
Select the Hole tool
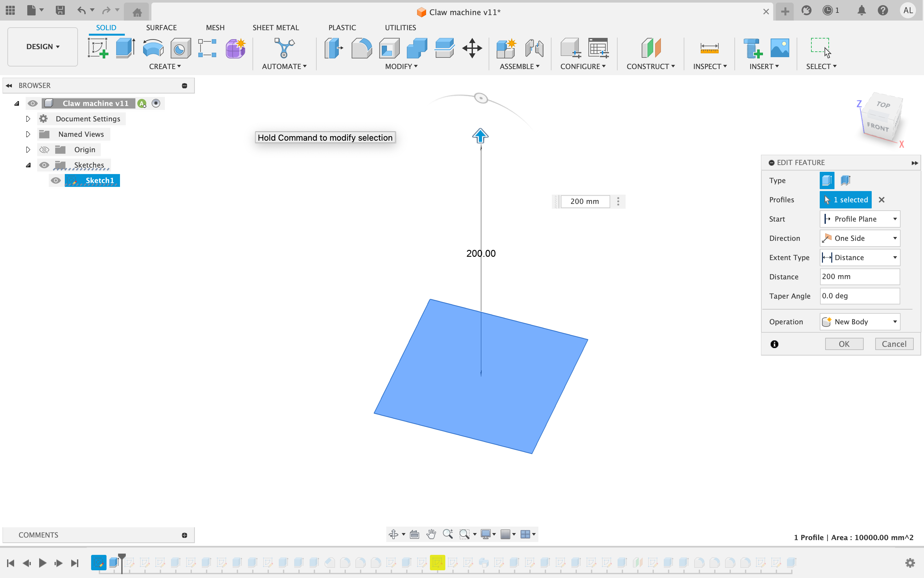coord(181,48)
